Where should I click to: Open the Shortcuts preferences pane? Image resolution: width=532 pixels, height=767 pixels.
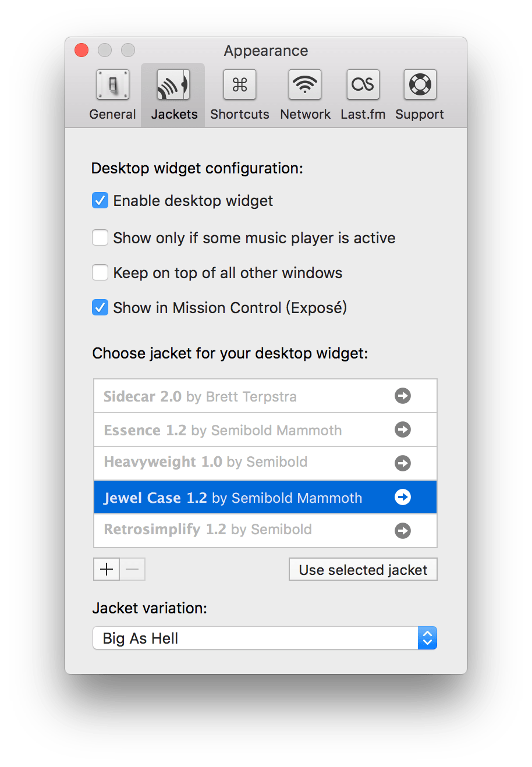(240, 95)
